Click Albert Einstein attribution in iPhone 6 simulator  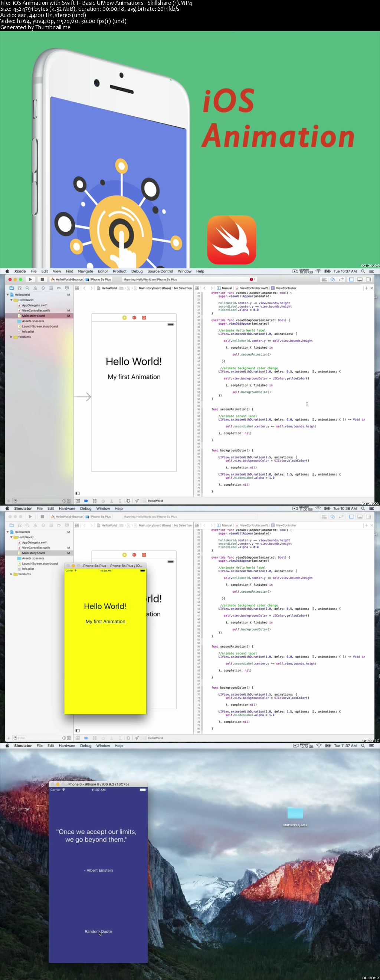tap(98, 870)
